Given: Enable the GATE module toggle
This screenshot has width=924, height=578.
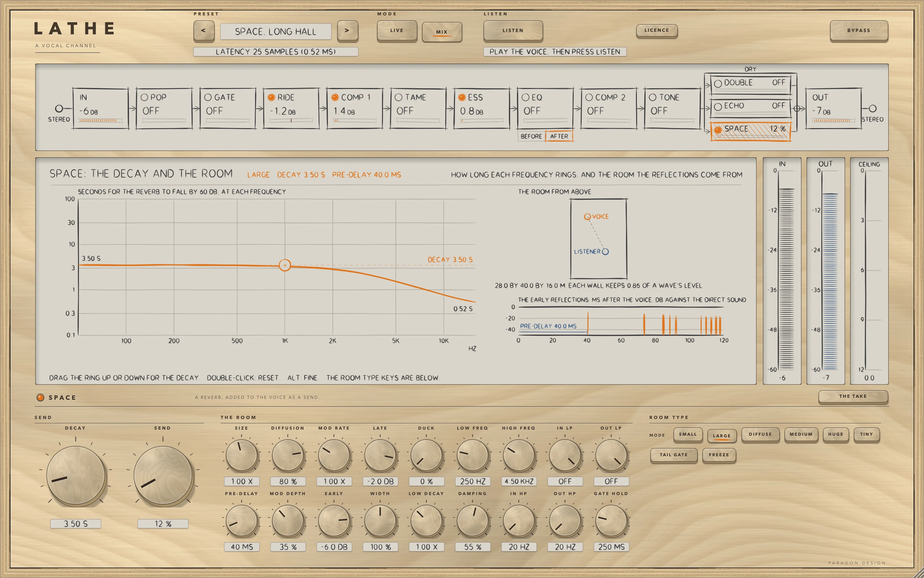Looking at the screenshot, I should 208,98.
